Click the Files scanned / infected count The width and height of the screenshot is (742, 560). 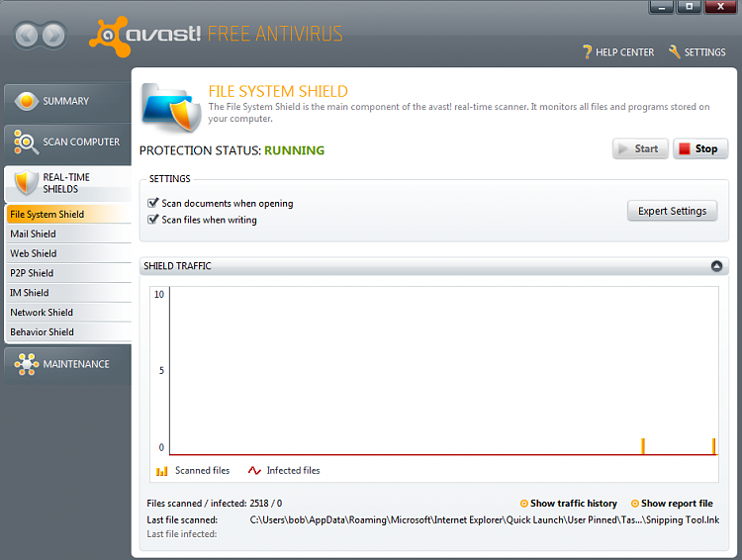tap(266, 504)
